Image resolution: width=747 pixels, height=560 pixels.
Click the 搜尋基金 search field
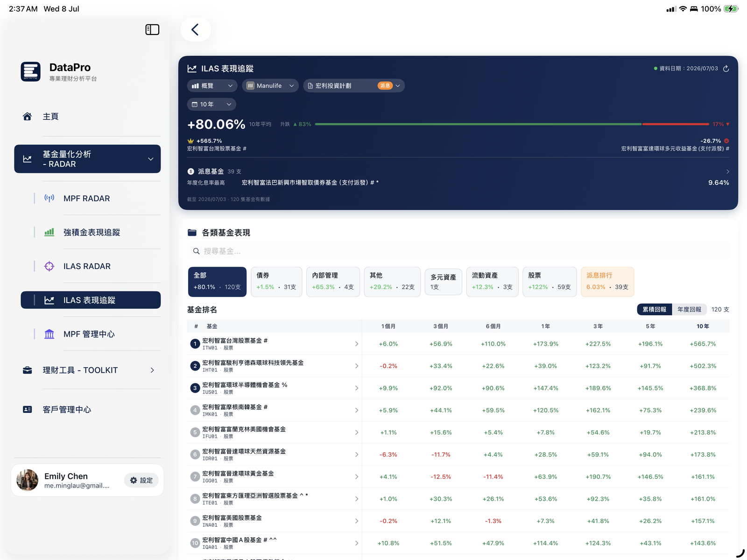pos(458,251)
